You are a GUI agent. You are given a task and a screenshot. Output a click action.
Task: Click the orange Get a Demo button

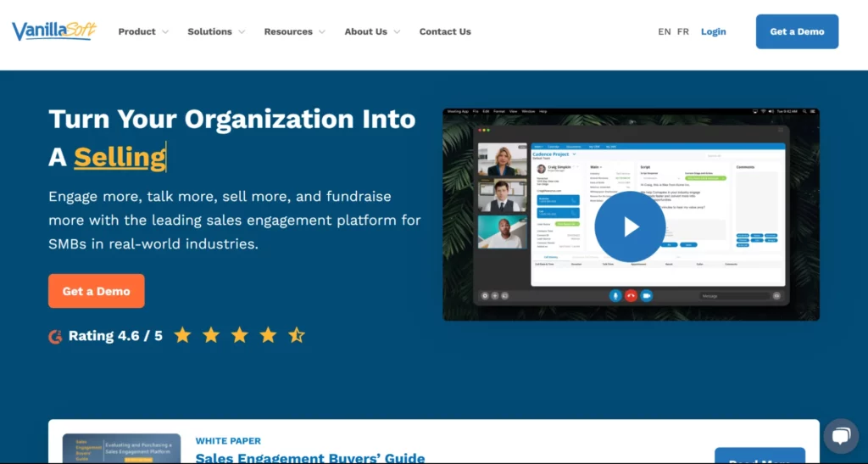tap(97, 291)
